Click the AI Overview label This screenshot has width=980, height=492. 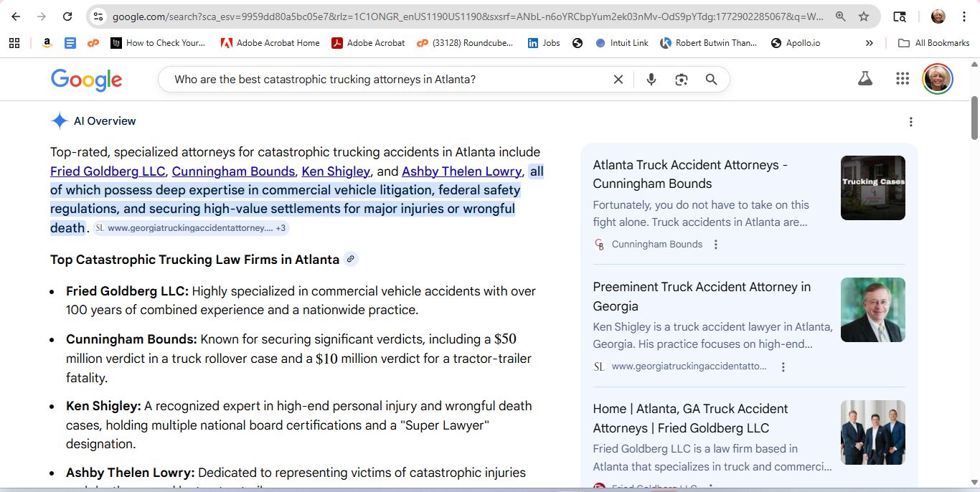105,121
